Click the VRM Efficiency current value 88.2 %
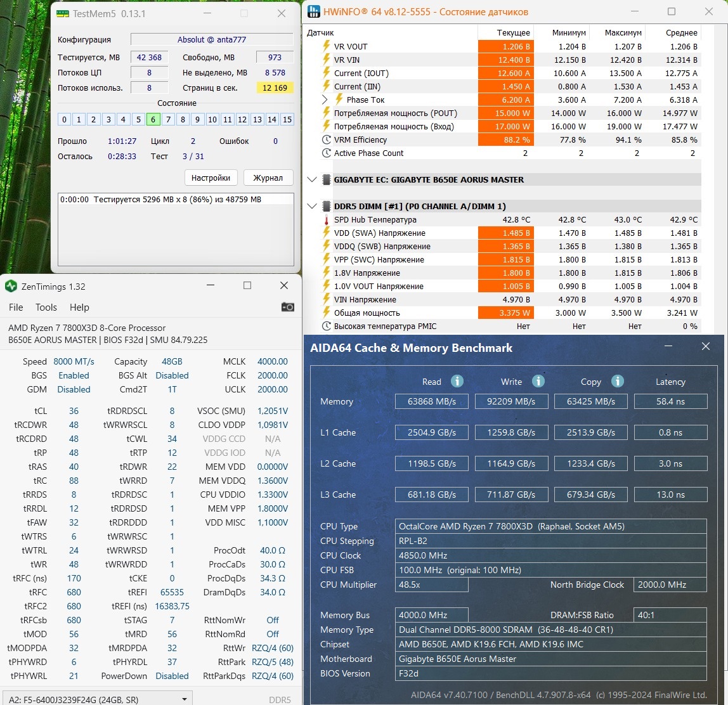Screen dimensions: 728x705 coord(505,139)
